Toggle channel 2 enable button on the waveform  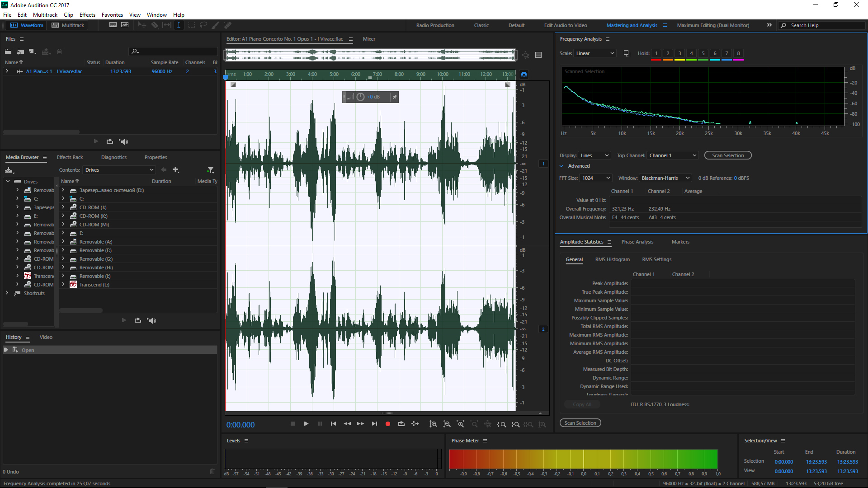point(543,329)
